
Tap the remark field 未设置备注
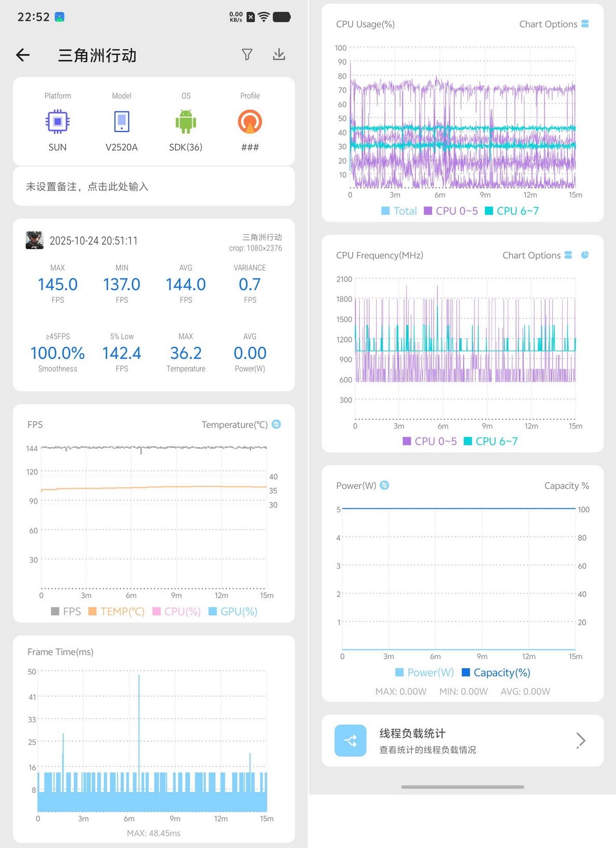(154, 187)
